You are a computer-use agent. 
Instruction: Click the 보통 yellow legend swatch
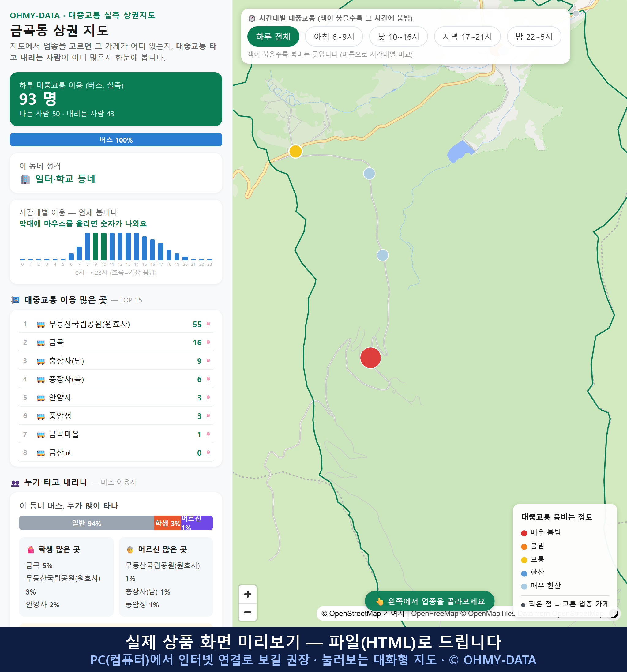point(524,560)
